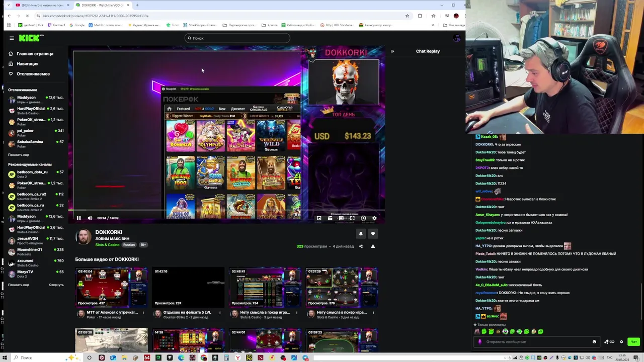The height and width of the screenshot is (362, 644).
Task: Open the 01:42:16 duration video thumbnail
Action: tap(188, 288)
